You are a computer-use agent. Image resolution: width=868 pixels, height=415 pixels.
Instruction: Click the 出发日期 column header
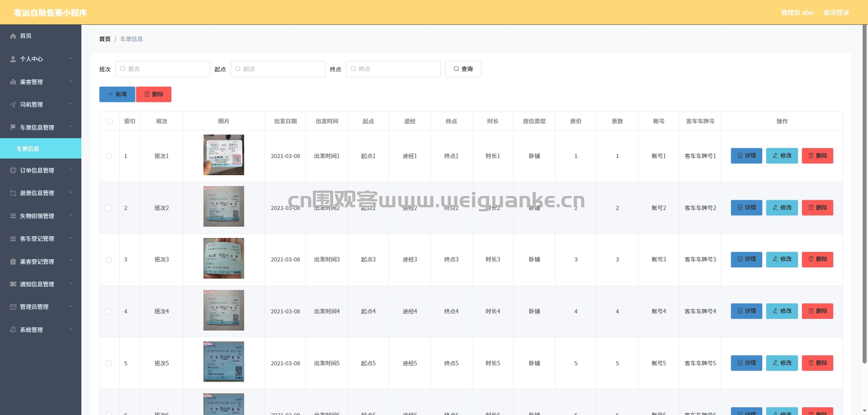[285, 121]
